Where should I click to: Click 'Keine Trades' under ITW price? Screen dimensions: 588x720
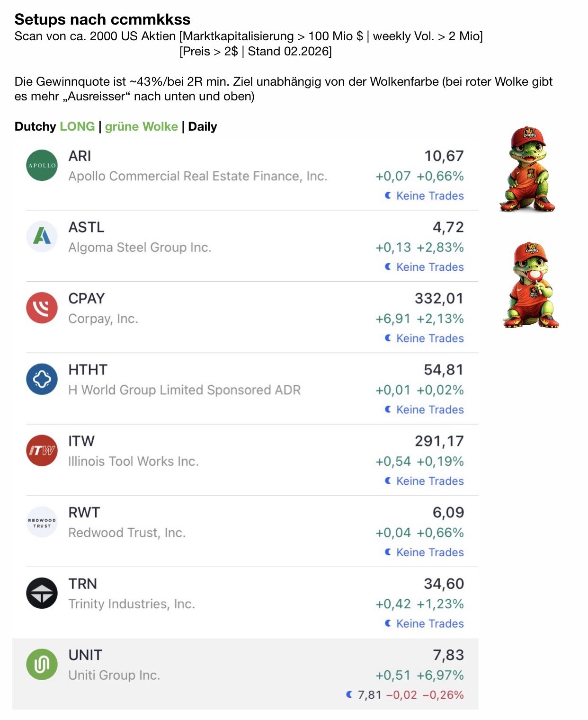pyautogui.click(x=429, y=481)
